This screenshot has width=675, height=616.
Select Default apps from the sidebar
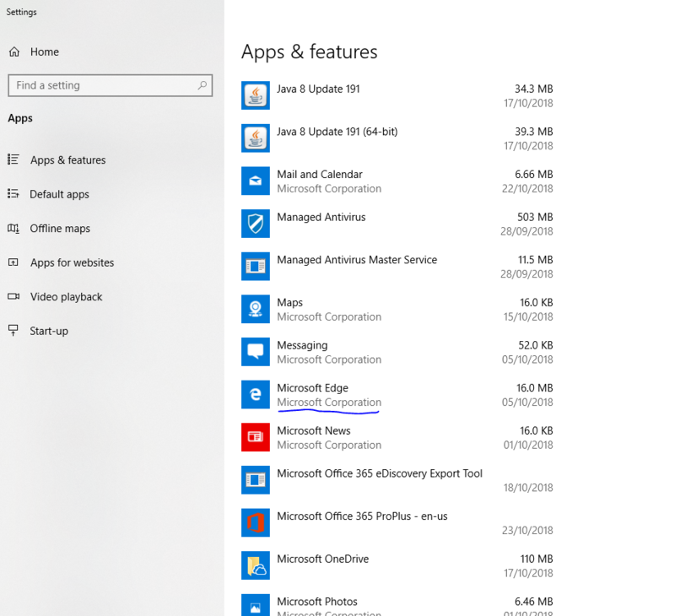click(x=62, y=194)
